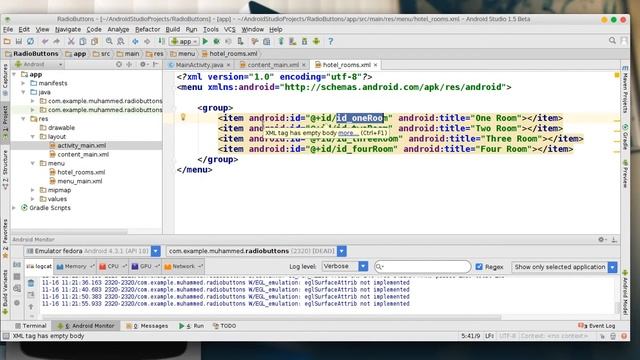The height and width of the screenshot is (360, 640).
Task: Click the Synchronize toolbar icon
Action: tap(30, 41)
